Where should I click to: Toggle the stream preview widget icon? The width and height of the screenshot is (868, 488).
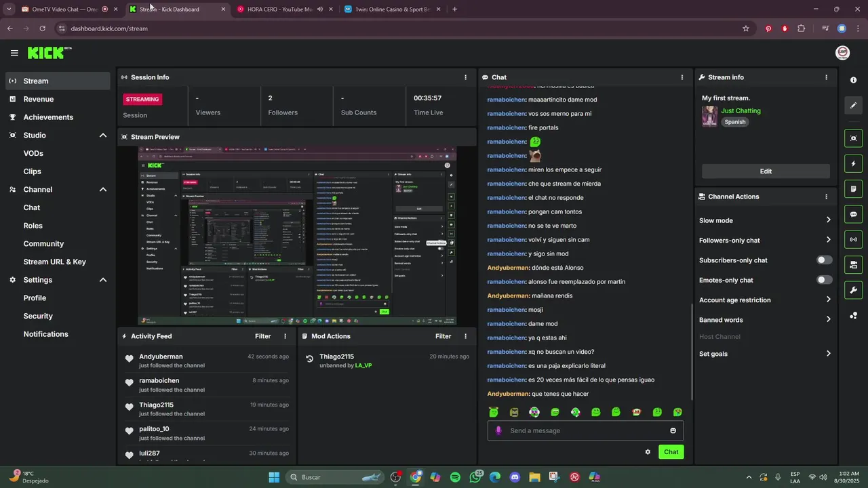[x=853, y=138]
